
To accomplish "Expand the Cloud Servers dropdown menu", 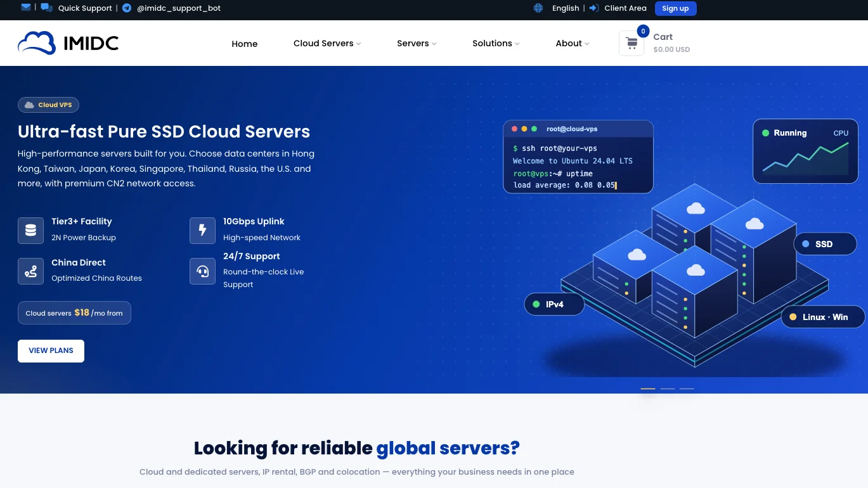I will pyautogui.click(x=327, y=43).
